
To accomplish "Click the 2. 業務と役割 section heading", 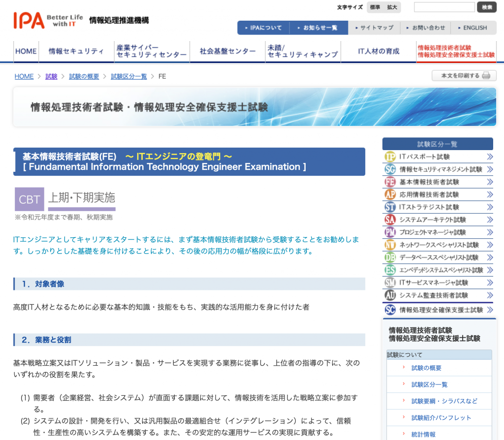I will pos(189,340).
